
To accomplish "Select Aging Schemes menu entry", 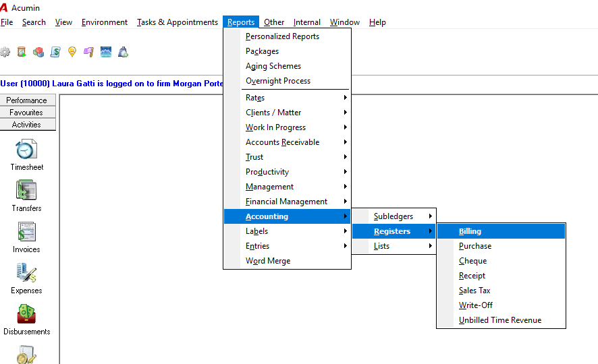I will tap(287, 66).
